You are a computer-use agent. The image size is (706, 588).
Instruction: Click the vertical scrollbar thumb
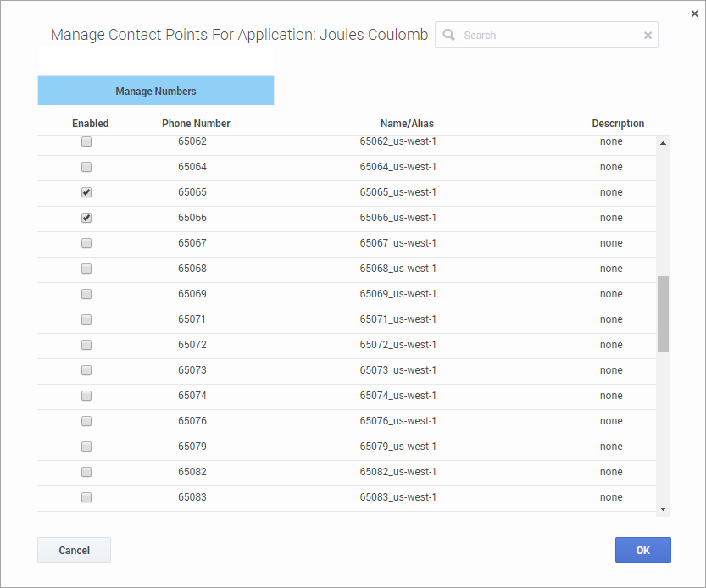click(x=663, y=313)
